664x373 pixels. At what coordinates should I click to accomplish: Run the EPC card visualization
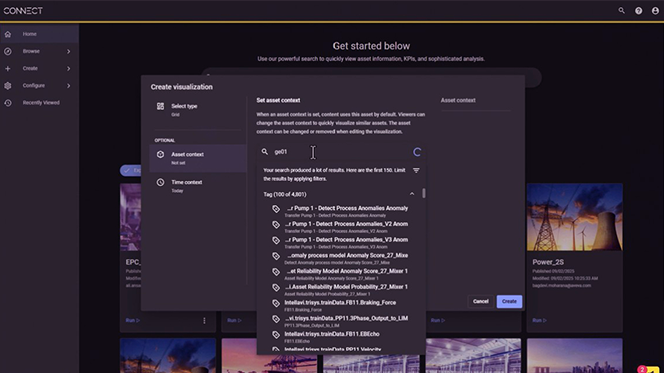click(133, 321)
